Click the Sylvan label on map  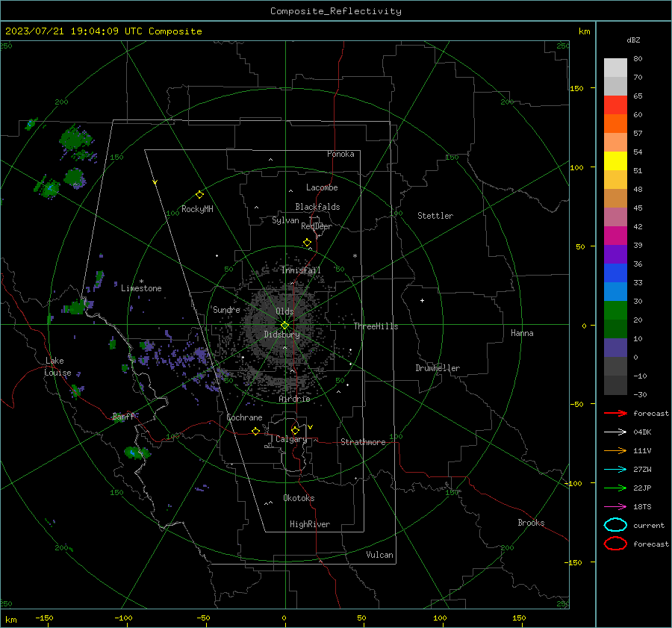point(285,220)
